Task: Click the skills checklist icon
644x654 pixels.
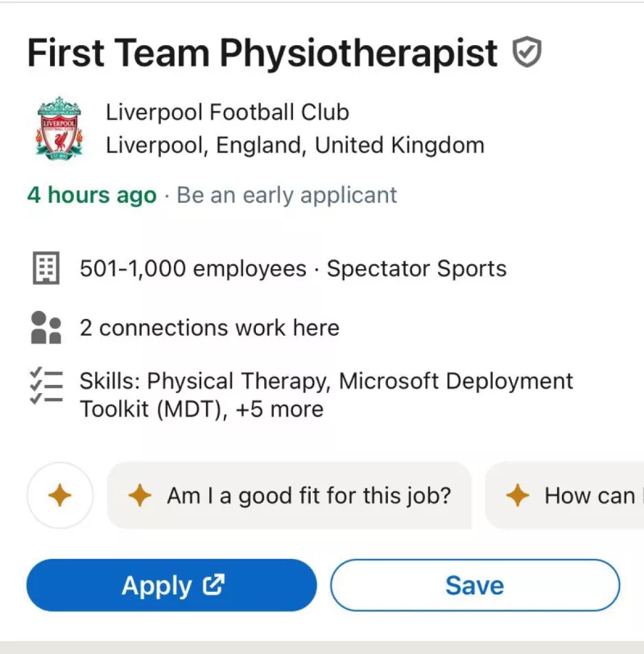Action: point(47,386)
